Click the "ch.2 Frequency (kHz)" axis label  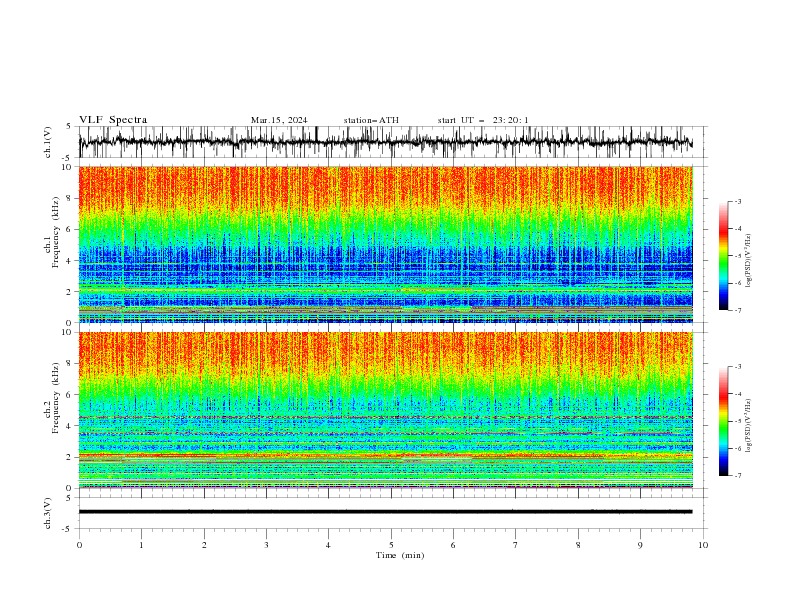click(52, 398)
